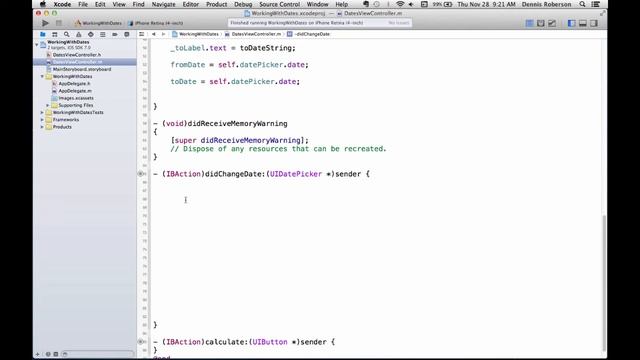Switch to the Version editor

click(552, 23)
